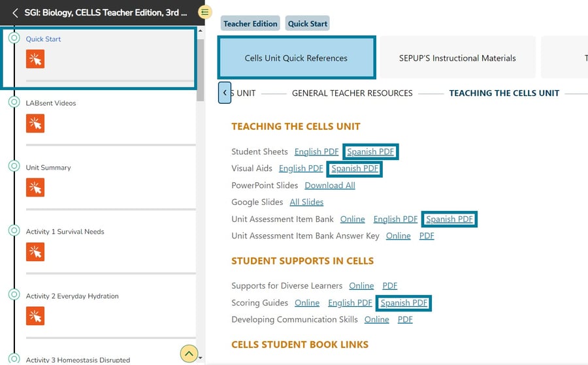Launch Activity 2 Everyday Hydration orange icon
Image resolution: width=588 pixels, height=365 pixels.
click(35, 316)
